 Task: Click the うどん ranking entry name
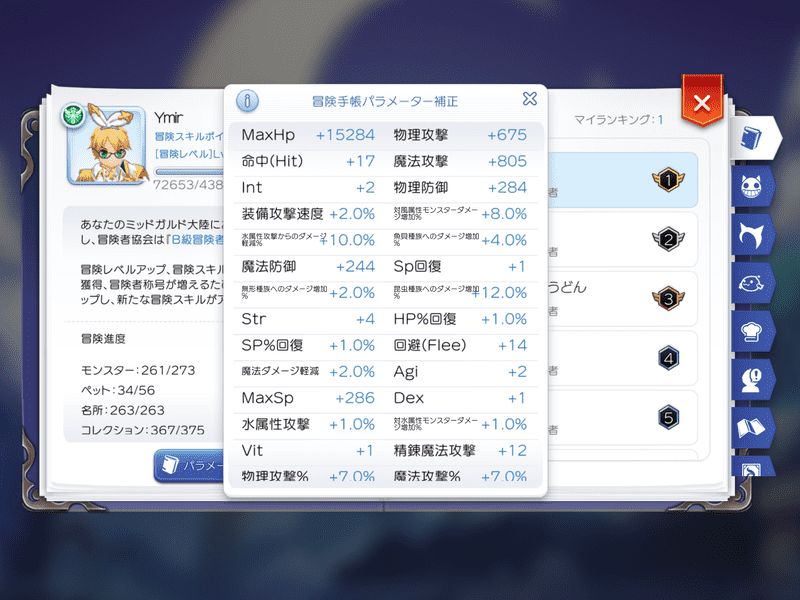click(x=567, y=287)
